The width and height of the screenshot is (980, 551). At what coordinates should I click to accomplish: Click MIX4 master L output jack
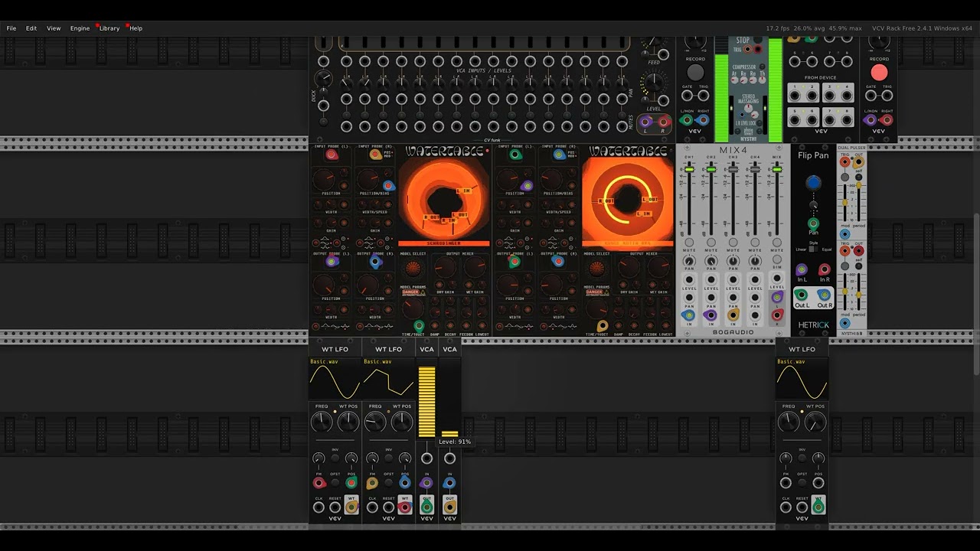click(x=777, y=297)
